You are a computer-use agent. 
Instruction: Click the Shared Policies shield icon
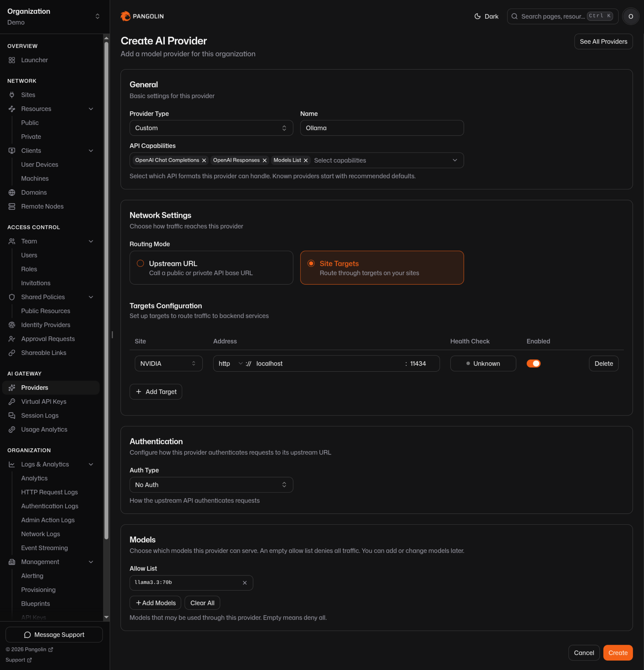(12, 297)
